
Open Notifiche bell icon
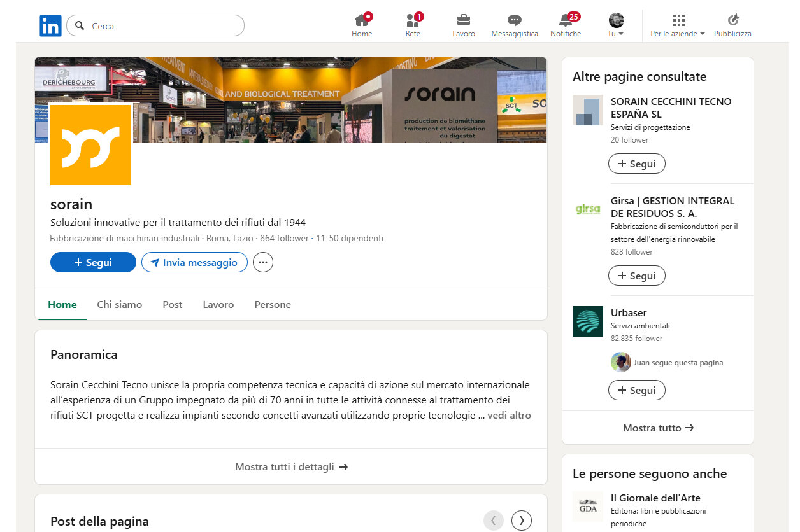click(x=566, y=20)
